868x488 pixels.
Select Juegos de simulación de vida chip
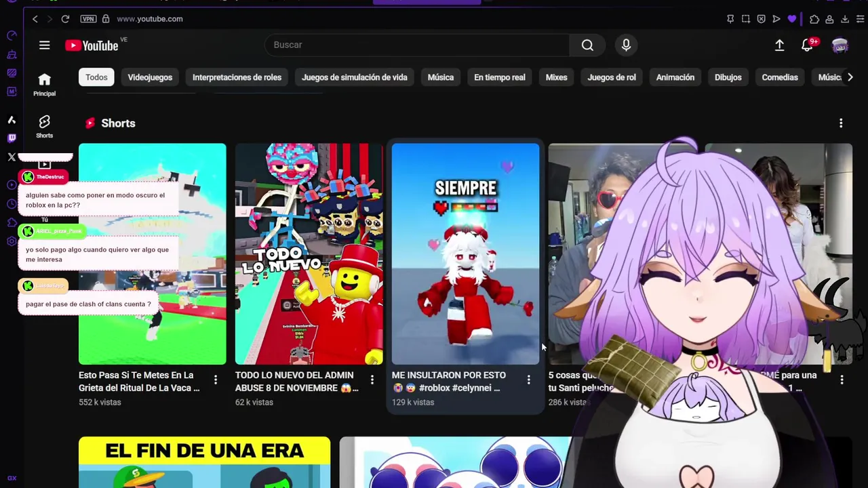click(x=355, y=77)
